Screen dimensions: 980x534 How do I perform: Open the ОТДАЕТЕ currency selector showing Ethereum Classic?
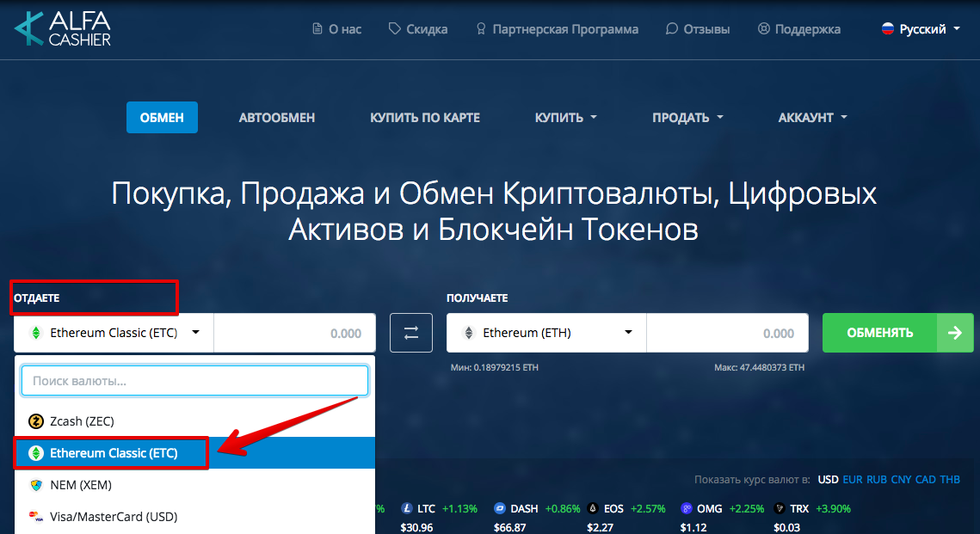[x=114, y=333]
